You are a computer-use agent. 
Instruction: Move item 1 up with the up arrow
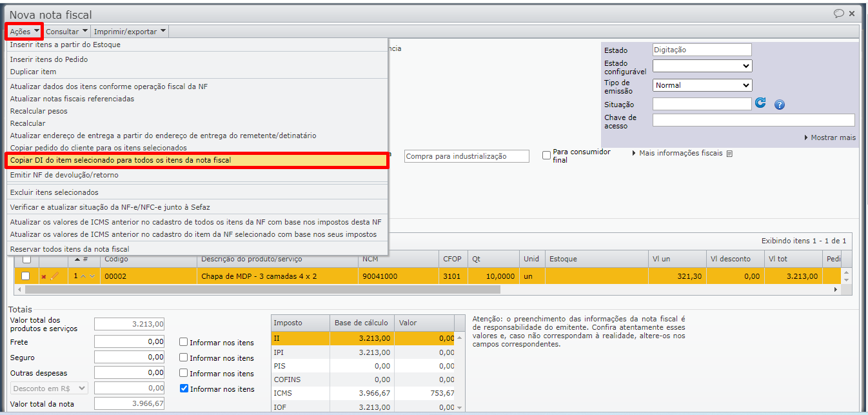point(83,277)
